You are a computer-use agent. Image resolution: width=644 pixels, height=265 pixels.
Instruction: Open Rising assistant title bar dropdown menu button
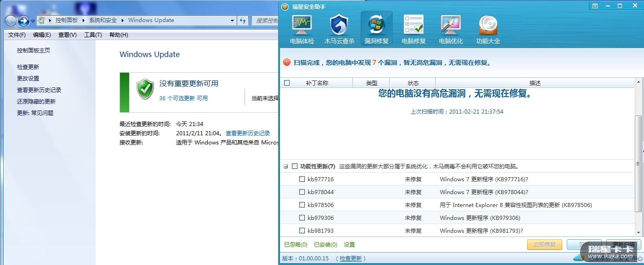click(x=595, y=6)
